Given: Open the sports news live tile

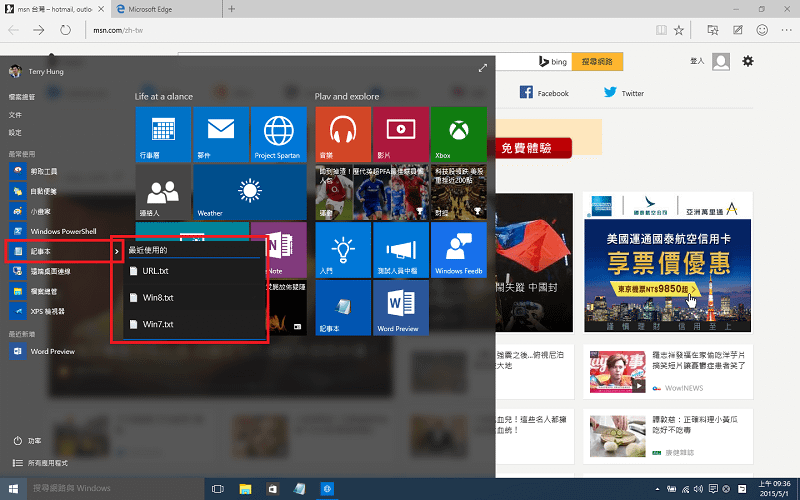Looking at the screenshot, I should tap(372, 192).
